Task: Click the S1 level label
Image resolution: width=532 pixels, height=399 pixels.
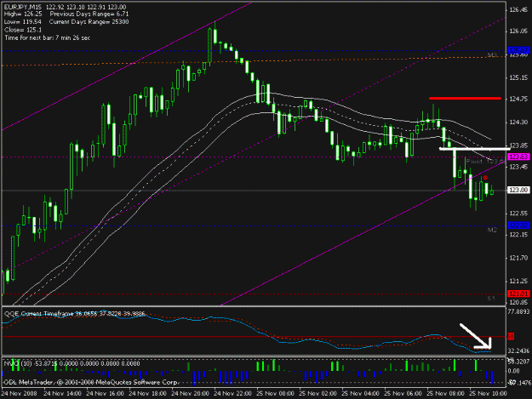Action: (x=491, y=299)
